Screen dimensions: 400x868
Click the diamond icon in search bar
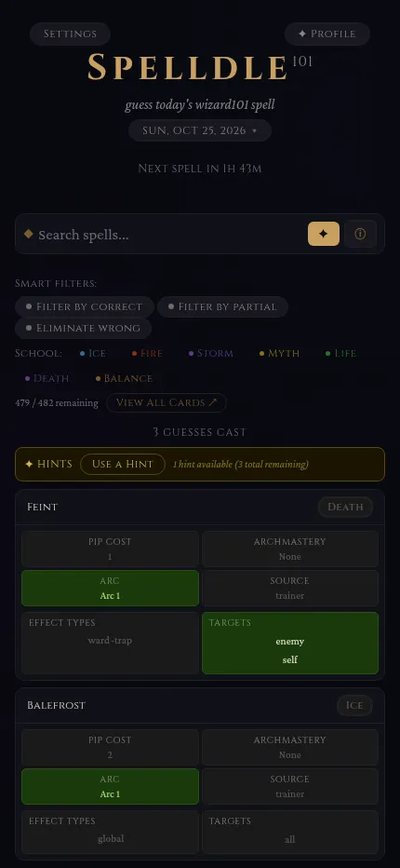29,234
